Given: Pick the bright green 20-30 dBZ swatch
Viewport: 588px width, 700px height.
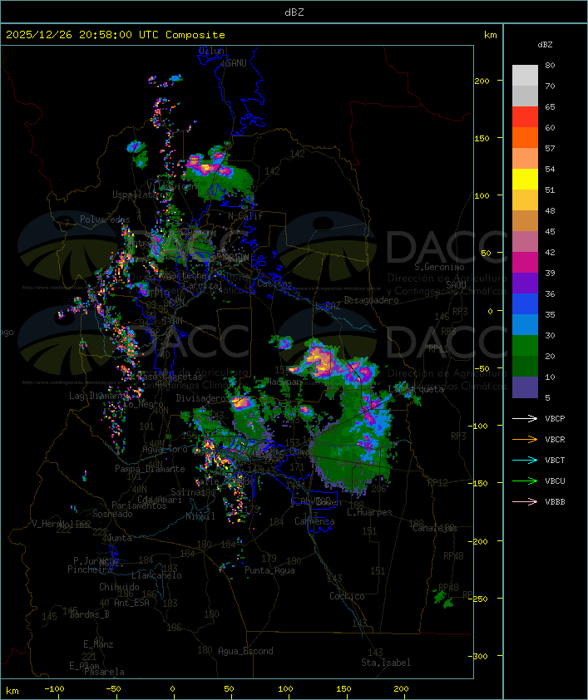Looking at the screenshot, I should tap(525, 345).
